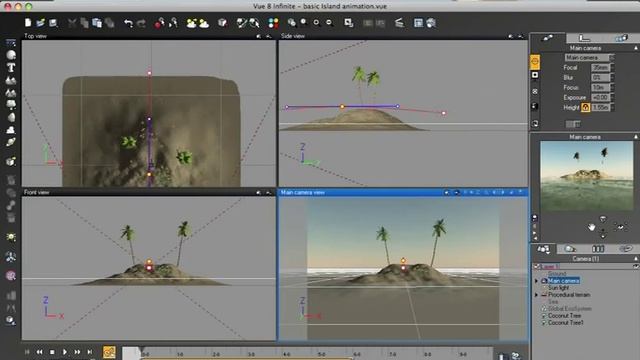Select the Text tool in left toolbar

click(x=11, y=67)
